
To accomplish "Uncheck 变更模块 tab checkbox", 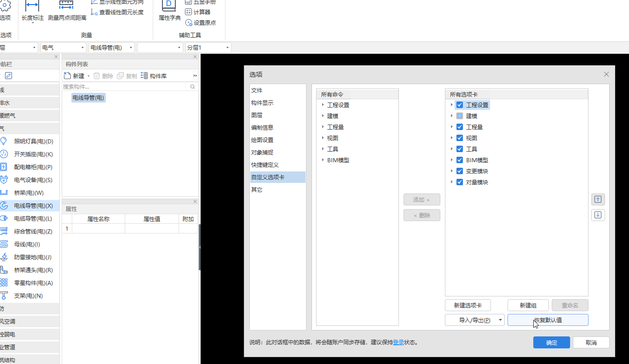I will 460,171.
